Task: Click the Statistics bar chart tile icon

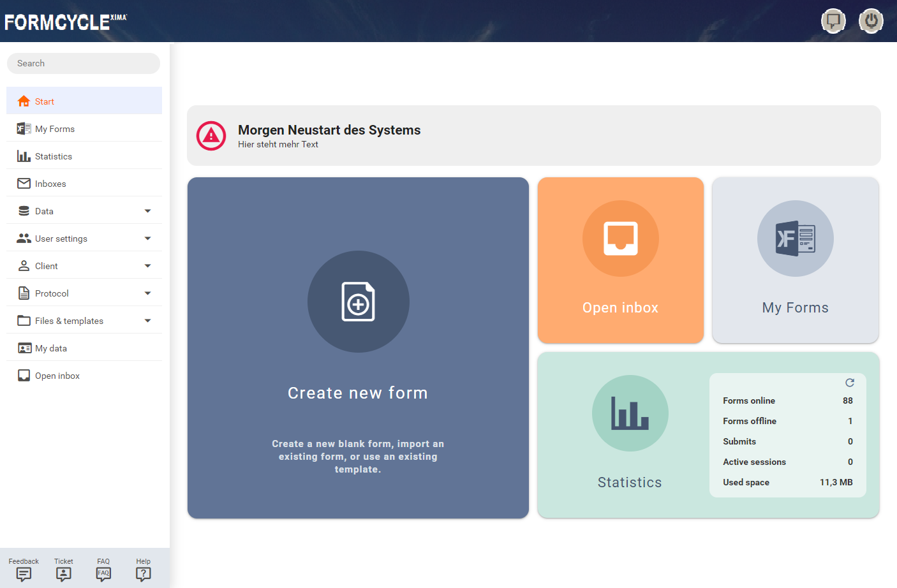Action: point(630,413)
